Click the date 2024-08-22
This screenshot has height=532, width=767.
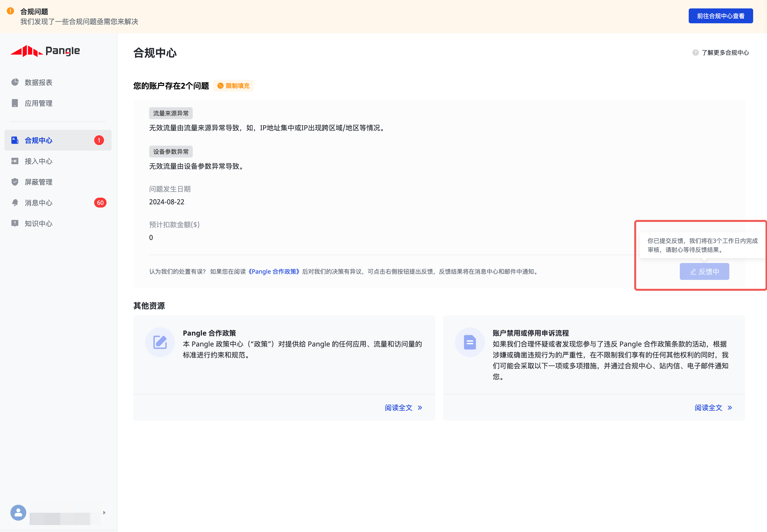(x=167, y=202)
